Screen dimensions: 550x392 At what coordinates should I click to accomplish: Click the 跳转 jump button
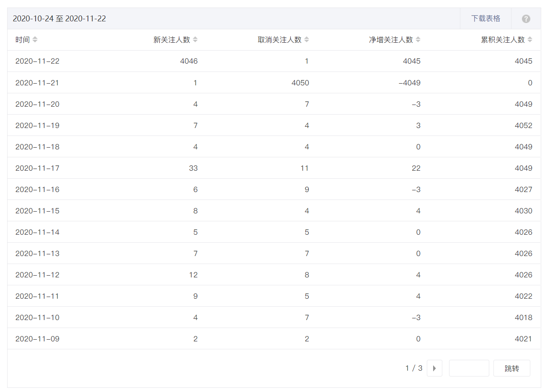512,368
